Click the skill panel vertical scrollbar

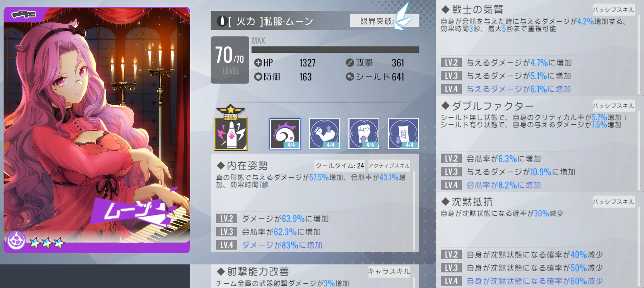[414, 210]
